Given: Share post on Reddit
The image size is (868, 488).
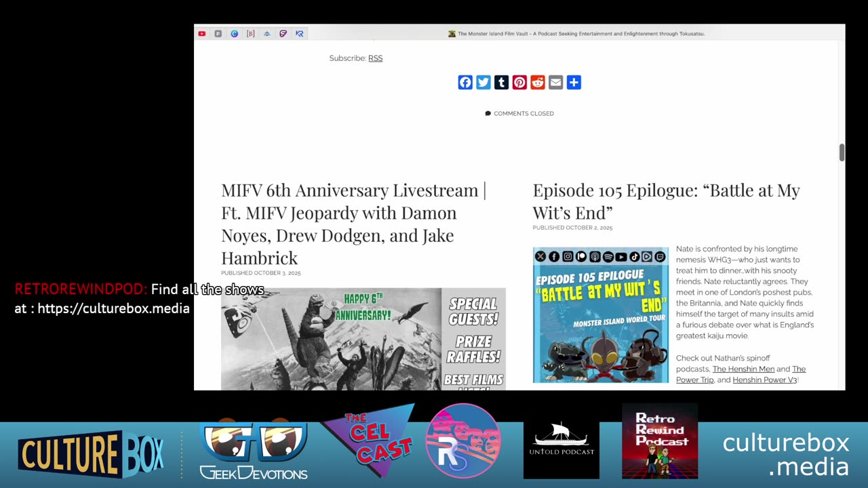Looking at the screenshot, I should click(x=538, y=83).
